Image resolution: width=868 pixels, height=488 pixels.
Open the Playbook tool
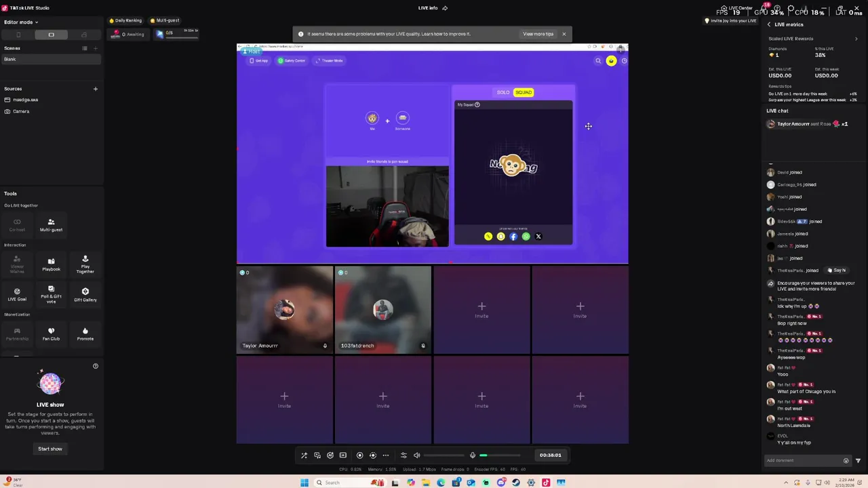point(51,264)
